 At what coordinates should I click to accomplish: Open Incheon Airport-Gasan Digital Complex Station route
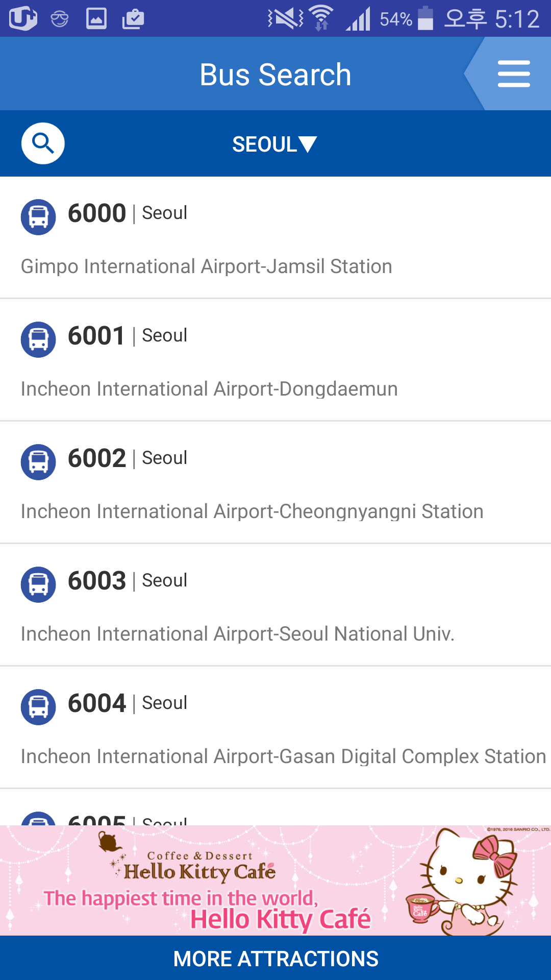click(x=283, y=756)
